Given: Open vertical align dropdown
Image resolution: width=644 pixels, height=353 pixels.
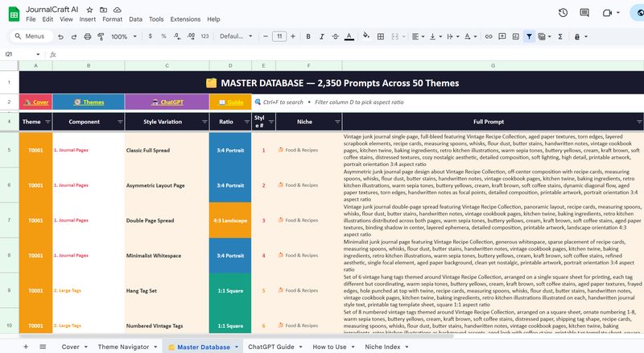Looking at the screenshot, I should (x=436, y=36).
